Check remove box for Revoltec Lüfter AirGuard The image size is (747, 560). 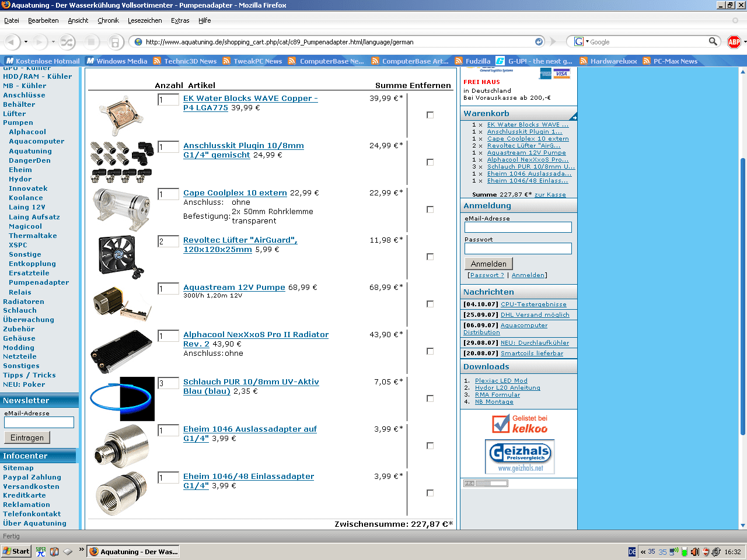click(x=430, y=257)
